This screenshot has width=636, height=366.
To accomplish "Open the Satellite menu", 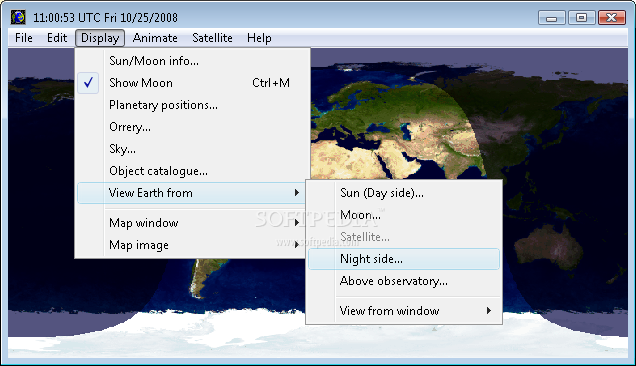I will pos(212,38).
